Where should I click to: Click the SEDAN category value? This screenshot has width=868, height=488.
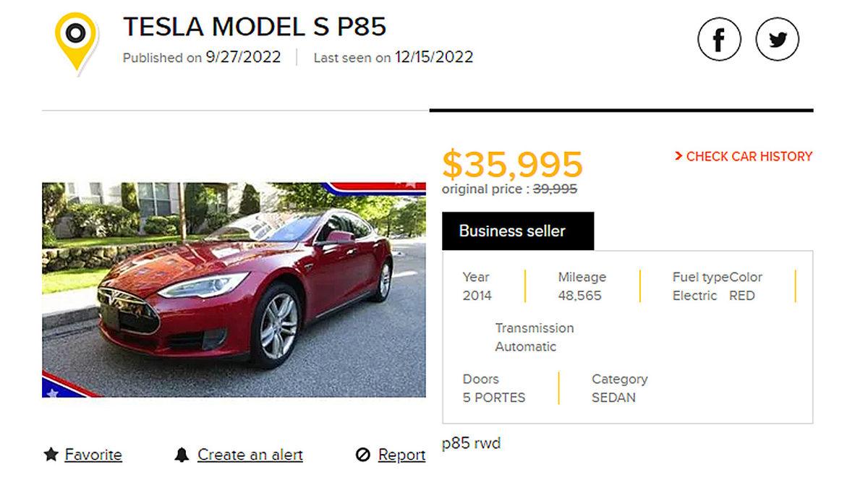613,398
